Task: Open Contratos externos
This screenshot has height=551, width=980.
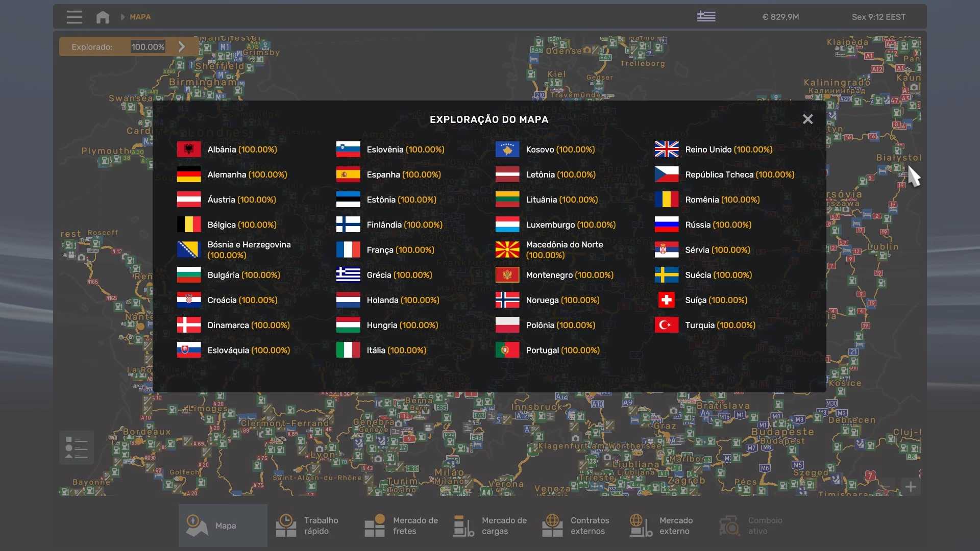Action: [578, 525]
